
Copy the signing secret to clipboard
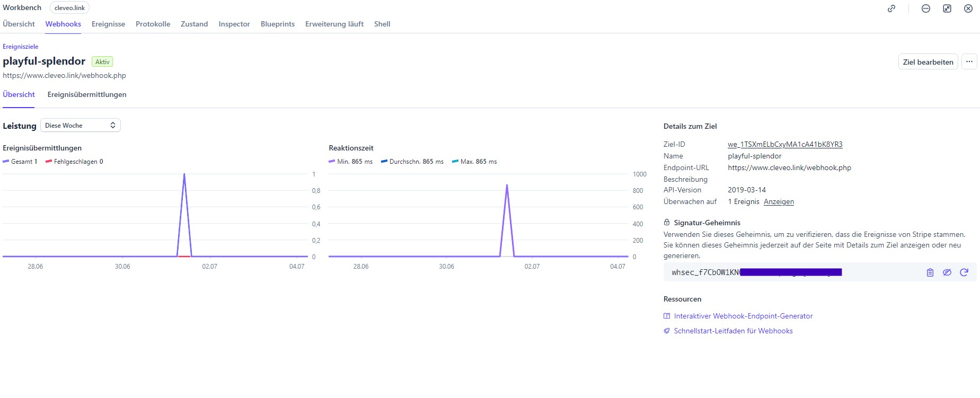[930, 272]
